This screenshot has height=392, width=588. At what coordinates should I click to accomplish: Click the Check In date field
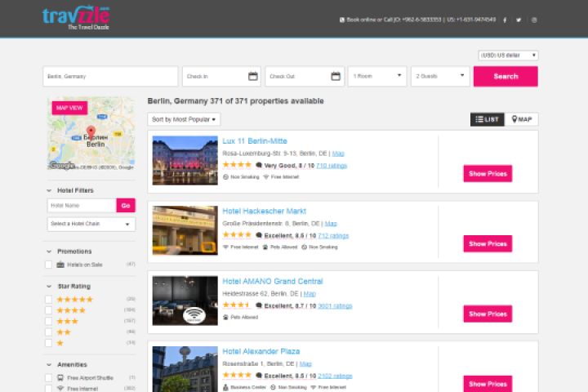[221, 76]
